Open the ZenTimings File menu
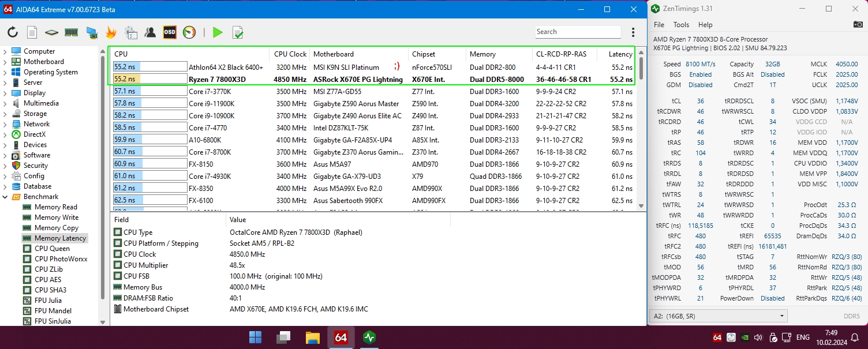This screenshot has width=868, height=349. 659,25
